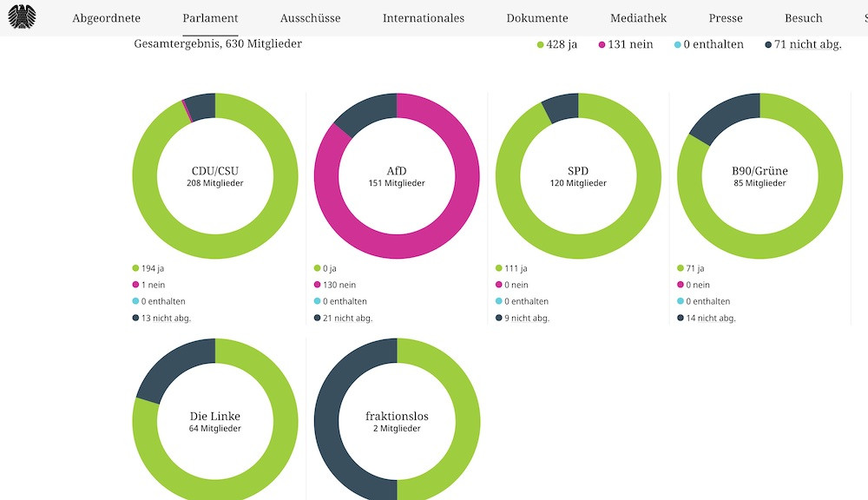Image resolution: width=868 pixels, height=500 pixels.
Task: Select the Parlament navigation item
Action: 210,18
